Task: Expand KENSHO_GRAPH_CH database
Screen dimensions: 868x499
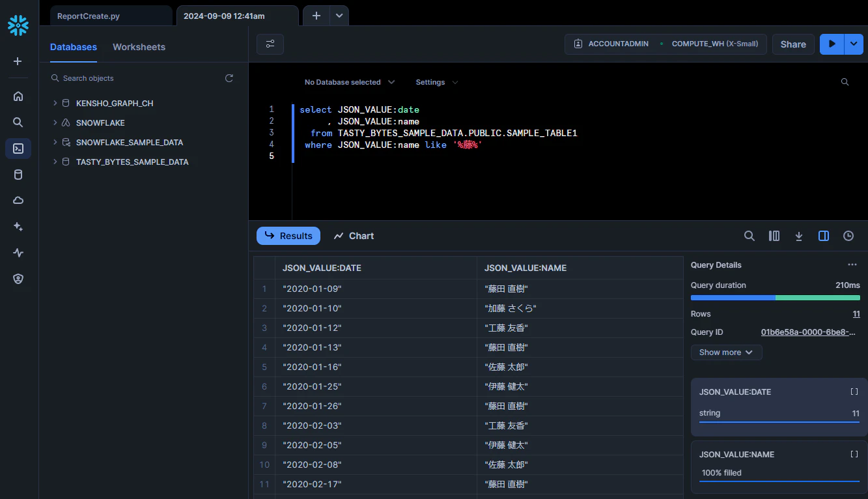Action: [x=55, y=104]
